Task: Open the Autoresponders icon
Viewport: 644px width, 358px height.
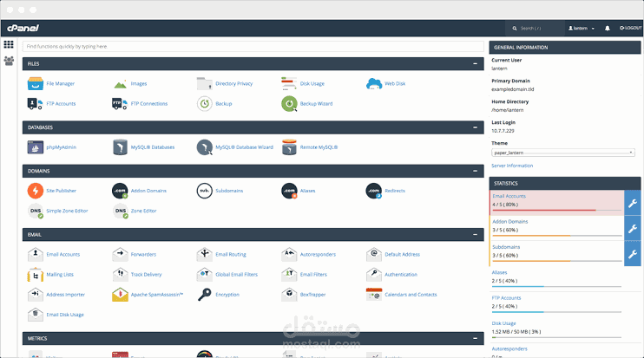Action: coord(289,254)
